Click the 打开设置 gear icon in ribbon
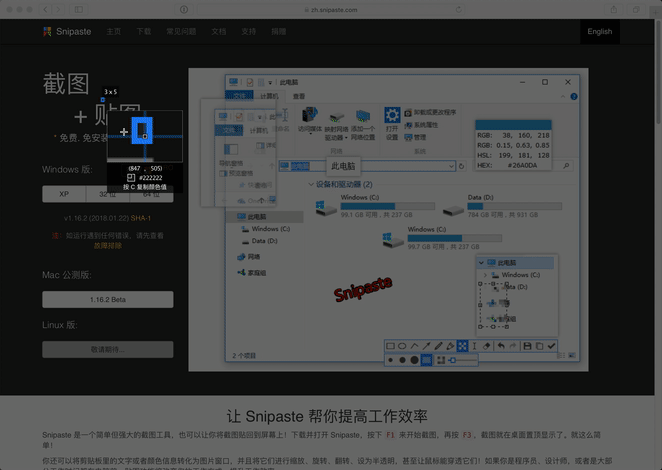This screenshot has width=662, height=470. tap(392, 115)
